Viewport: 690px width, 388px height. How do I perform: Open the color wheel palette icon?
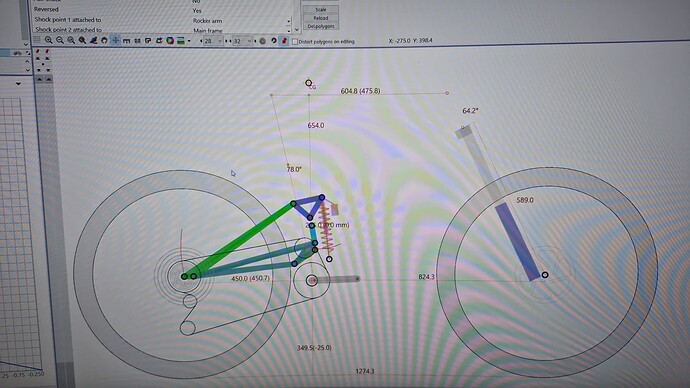click(170, 41)
